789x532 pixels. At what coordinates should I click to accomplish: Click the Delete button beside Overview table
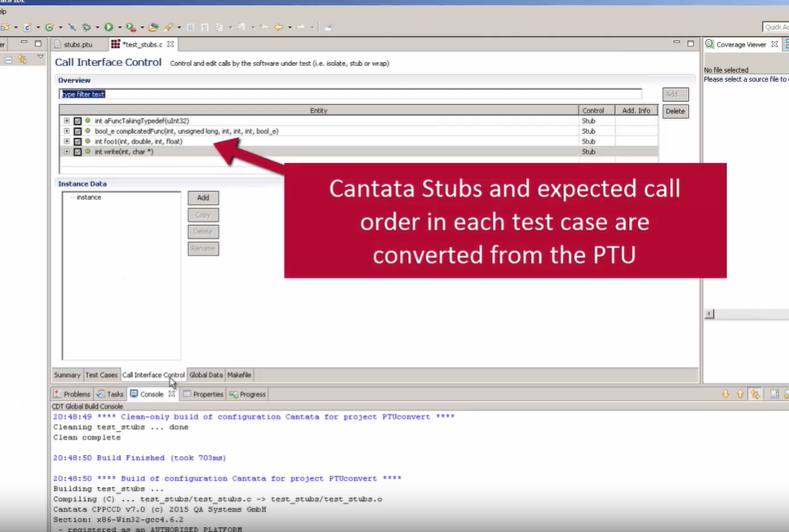[676, 111]
